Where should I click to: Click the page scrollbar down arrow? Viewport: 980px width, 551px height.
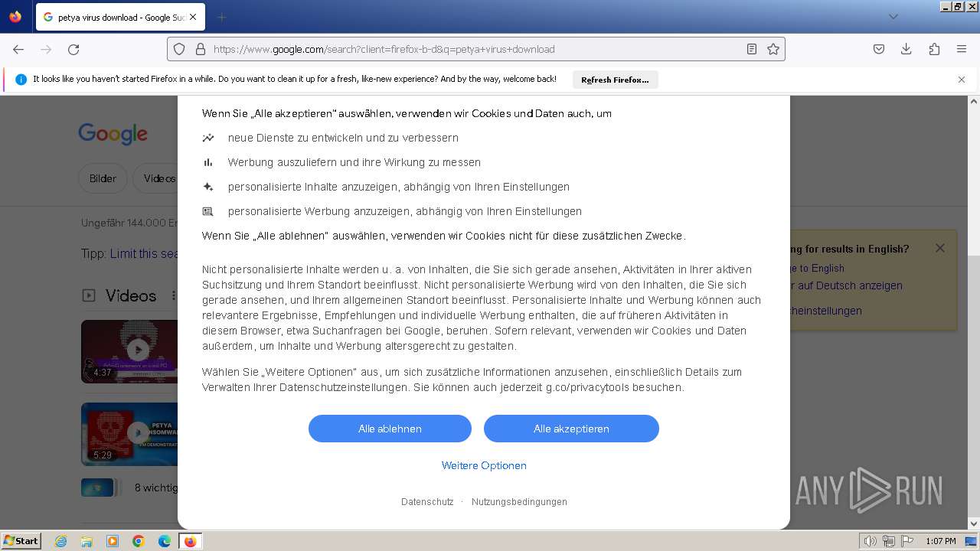tap(974, 523)
